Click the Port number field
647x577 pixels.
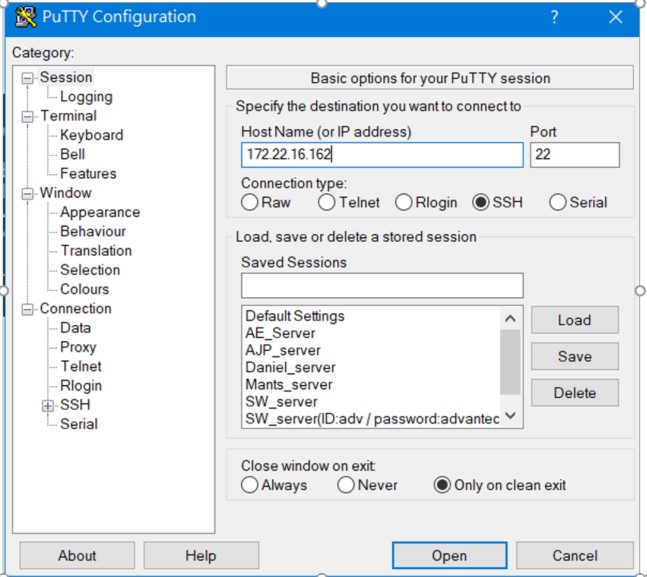click(x=574, y=154)
